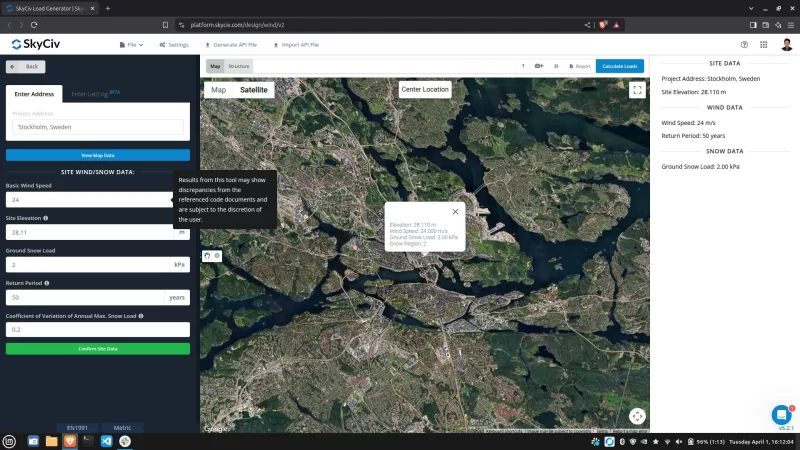This screenshot has width=800, height=450.
Task: Click the Center Location button
Action: [425, 89]
